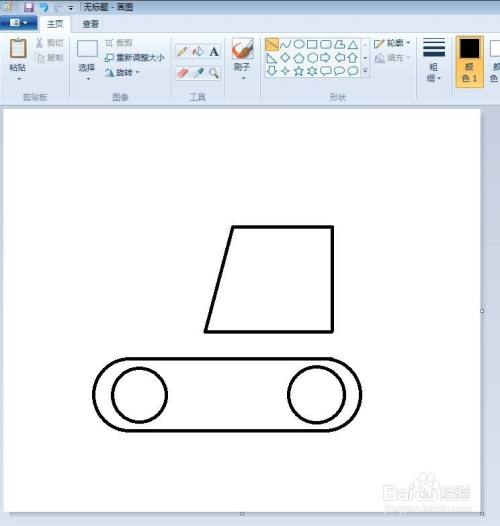Select the highlighted Line shape

271,44
